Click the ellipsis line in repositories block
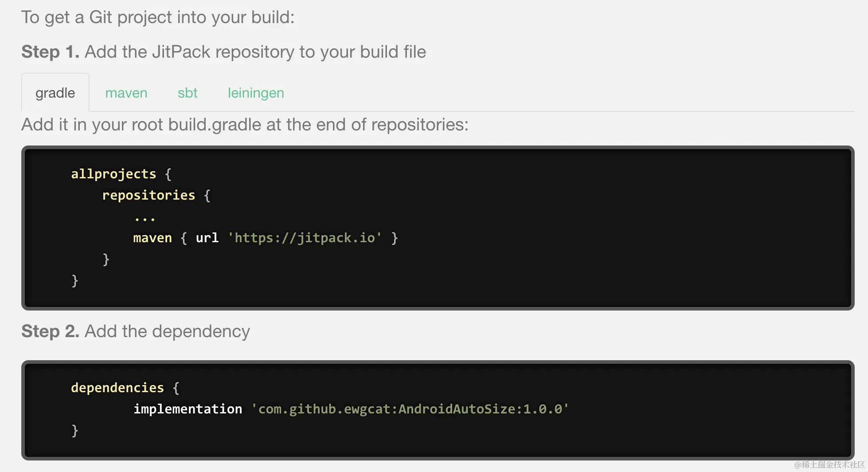The height and width of the screenshot is (472, 868). pos(145,217)
